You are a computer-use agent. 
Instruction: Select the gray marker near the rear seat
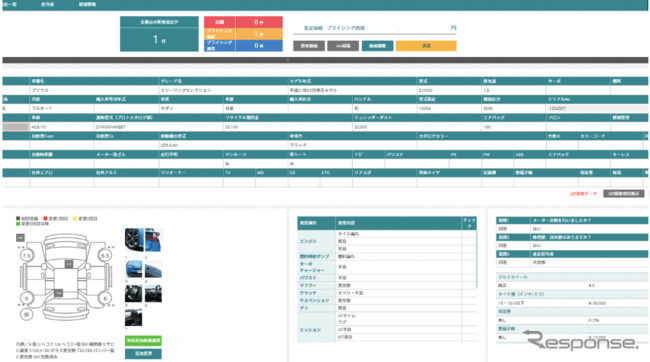coord(59,293)
